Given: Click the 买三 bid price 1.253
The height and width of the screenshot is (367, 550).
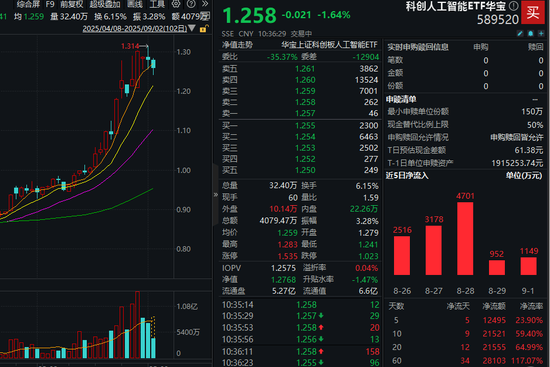Looking at the screenshot, I should tap(305, 148).
